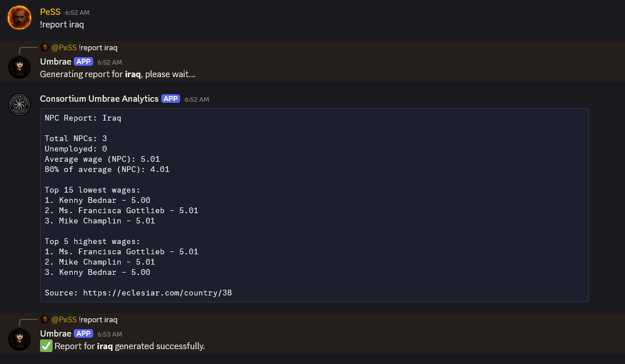Click green checkmark emoji in success message
625x364 pixels.
click(46, 346)
